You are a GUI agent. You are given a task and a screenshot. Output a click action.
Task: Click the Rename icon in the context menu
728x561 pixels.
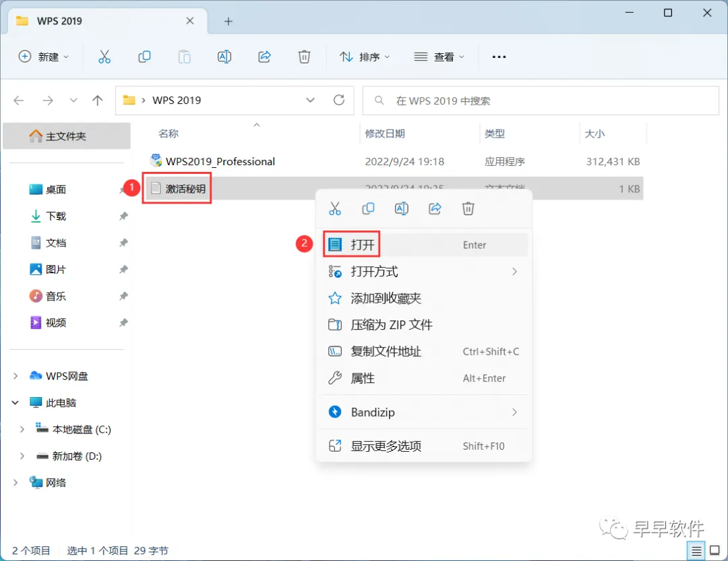(402, 208)
